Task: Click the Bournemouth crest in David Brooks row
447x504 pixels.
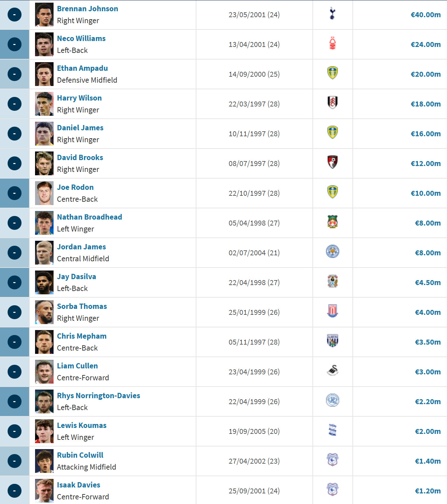Action: tap(332, 162)
